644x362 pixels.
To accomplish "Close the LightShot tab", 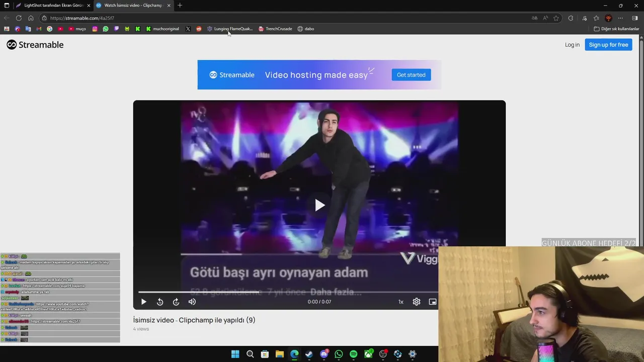I will pyautogui.click(x=89, y=6).
